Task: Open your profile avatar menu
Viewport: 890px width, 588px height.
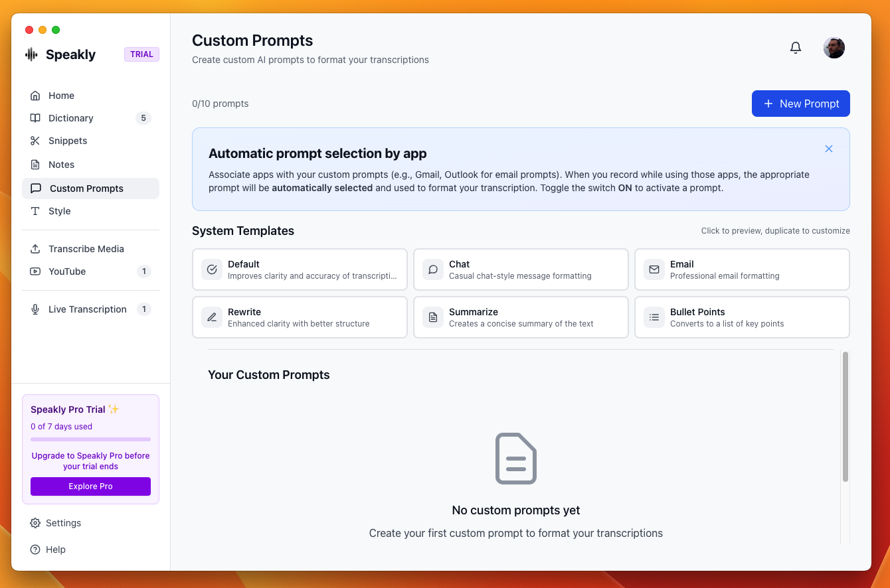Action: tap(834, 47)
